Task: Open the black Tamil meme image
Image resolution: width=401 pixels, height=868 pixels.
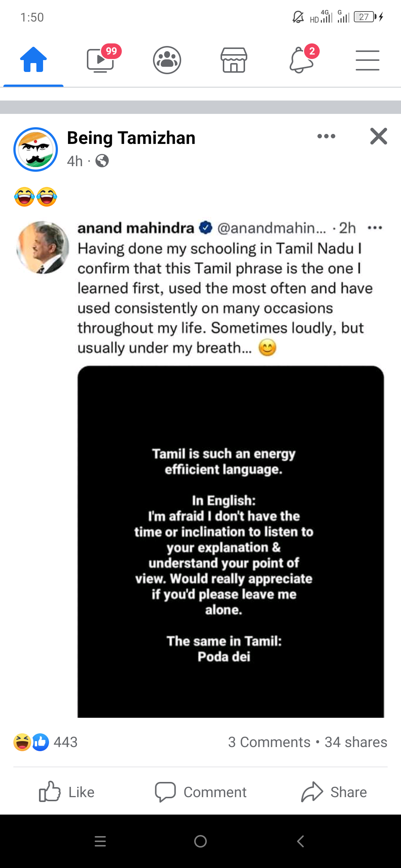Action: pyautogui.click(x=231, y=542)
